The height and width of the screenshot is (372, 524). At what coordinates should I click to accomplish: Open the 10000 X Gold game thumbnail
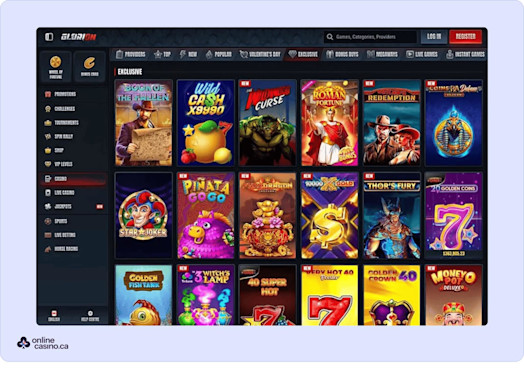pyautogui.click(x=330, y=215)
